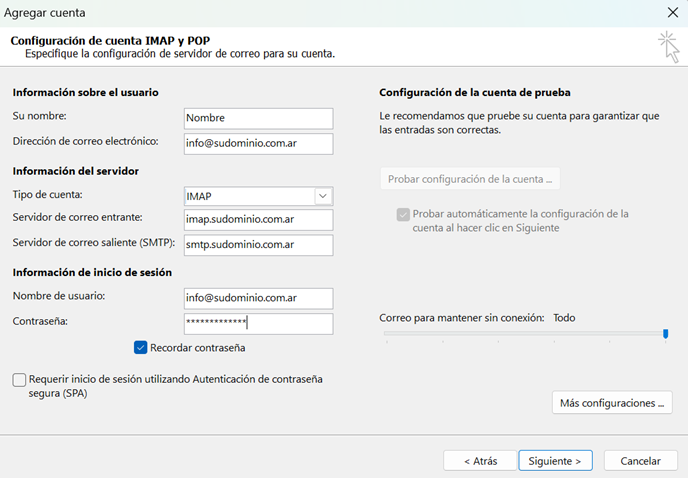Click the Servidor de correo saliente (SMTP) field
The height and width of the screenshot is (484, 688).
[258, 244]
